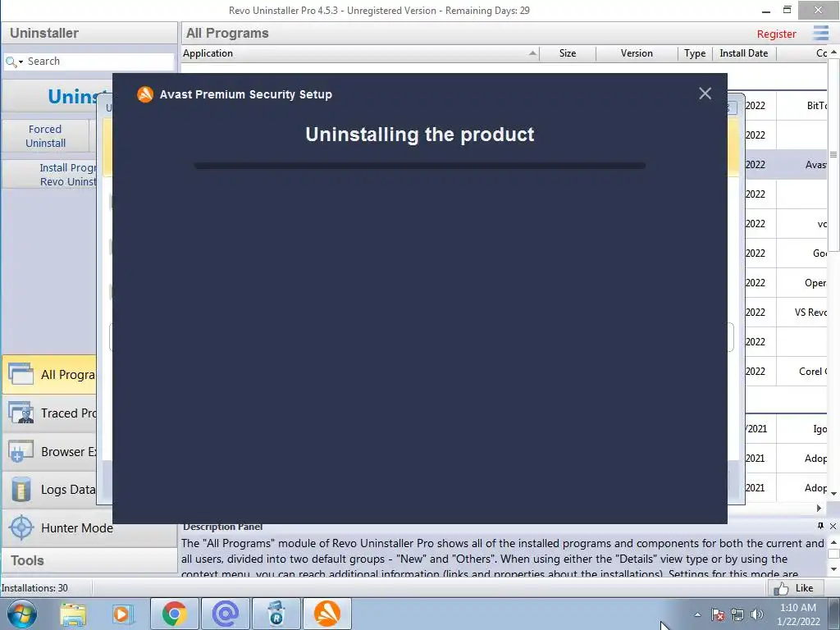This screenshot has width=840, height=630.
Task: Open the @ mail app taskbar icon
Action: pyautogui.click(x=226, y=614)
